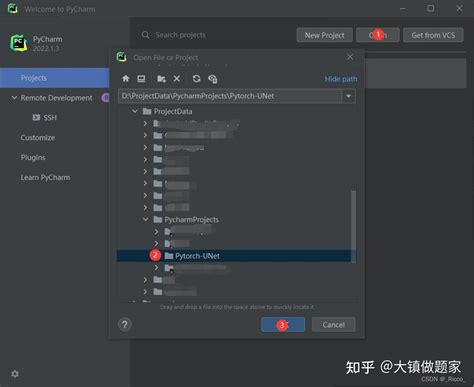Select the ProjectData folder
This screenshot has width=474, height=387.
tap(173, 111)
